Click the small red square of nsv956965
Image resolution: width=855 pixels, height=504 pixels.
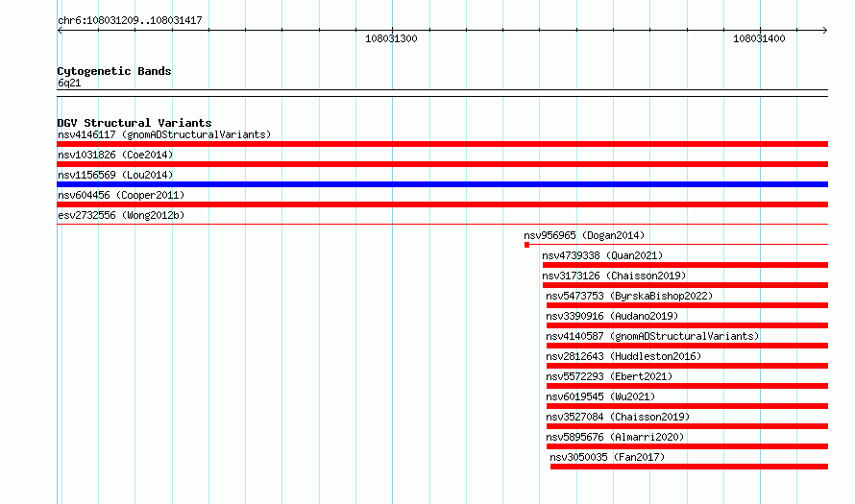click(x=526, y=245)
